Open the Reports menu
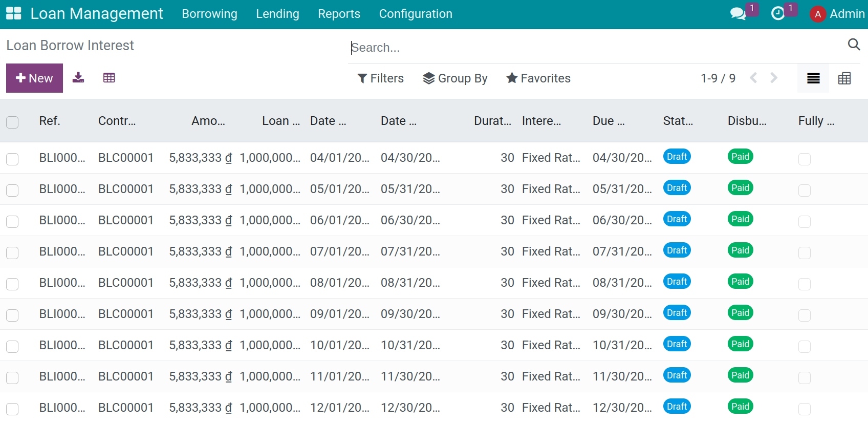This screenshot has height=423, width=868. (339, 14)
